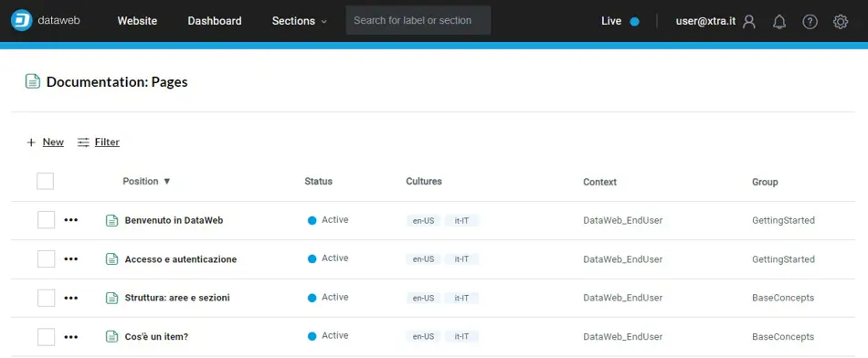Toggle the select-all header checkbox
Image resolution: width=868 pixels, height=358 pixels.
(x=46, y=181)
